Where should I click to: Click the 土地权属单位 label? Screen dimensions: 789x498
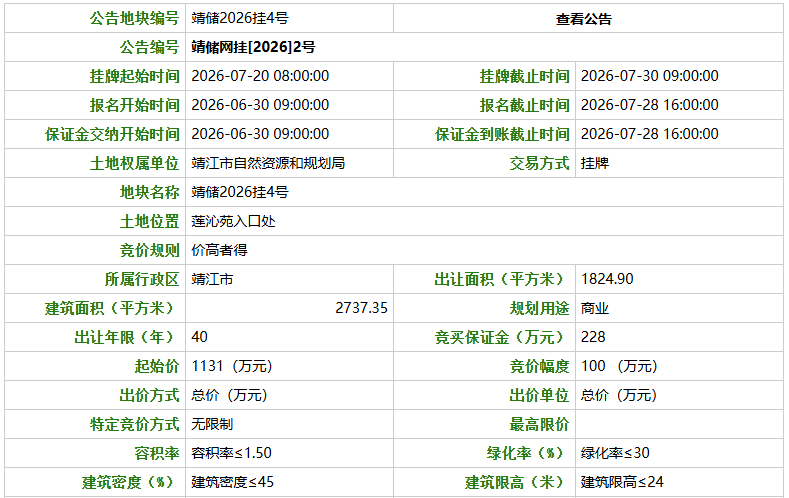134,163
